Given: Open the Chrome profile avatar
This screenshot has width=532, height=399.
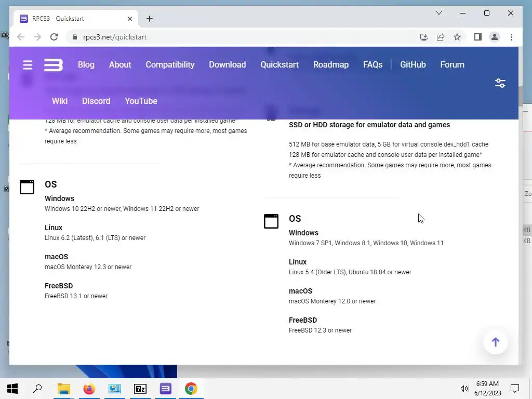Looking at the screenshot, I should pyautogui.click(x=495, y=37).
